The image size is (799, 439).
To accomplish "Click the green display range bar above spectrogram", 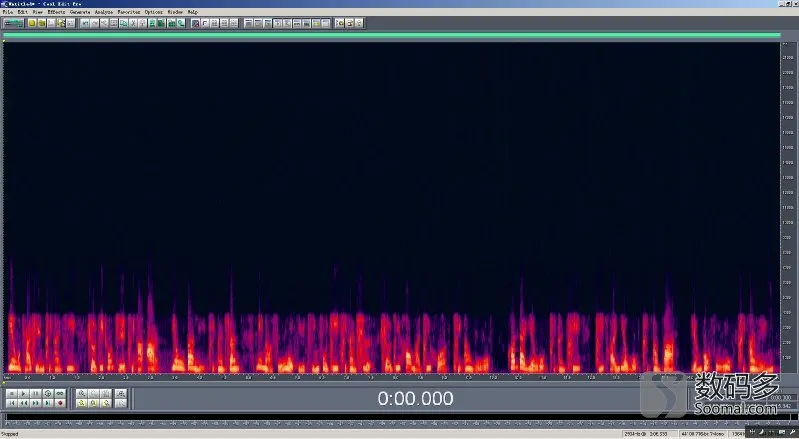I will click(391, 35).
